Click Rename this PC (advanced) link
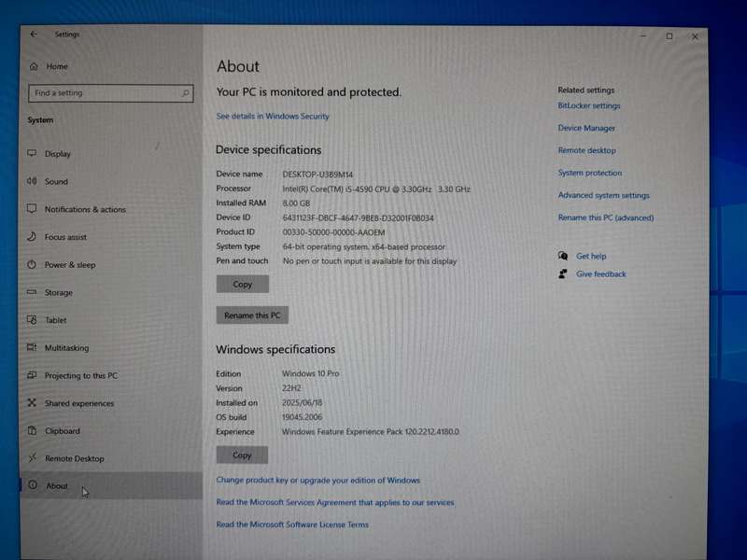This screenshot has width=747, height=560. tap(606, 217)
